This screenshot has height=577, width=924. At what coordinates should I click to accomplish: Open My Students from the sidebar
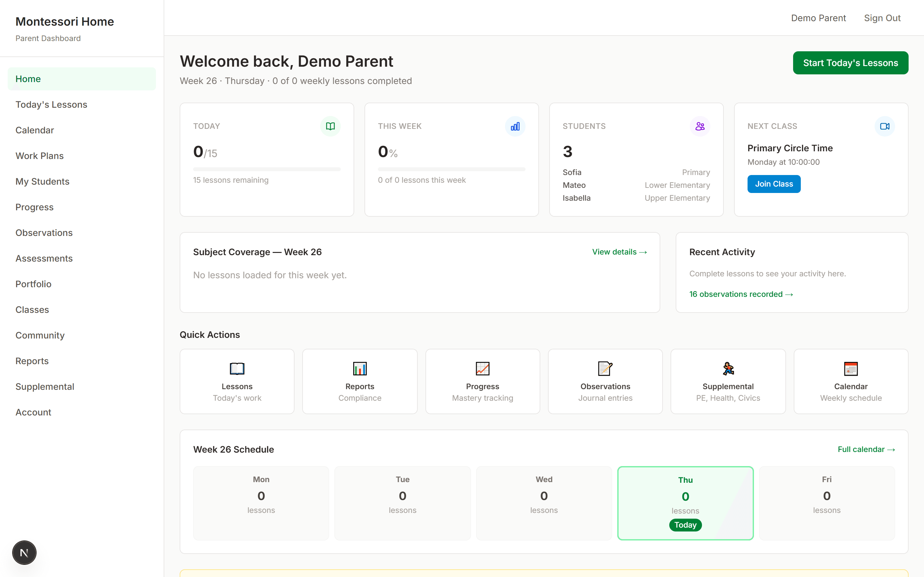[42, 181]
